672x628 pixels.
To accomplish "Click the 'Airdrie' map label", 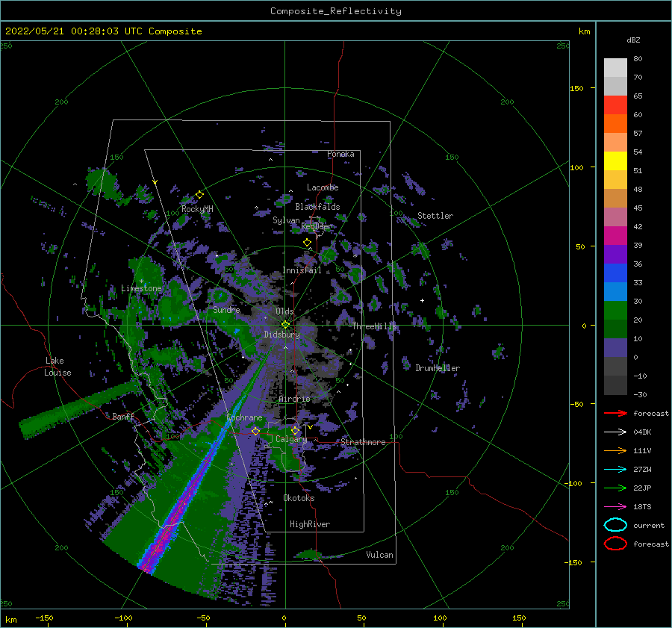I will [x=294, y=399].
